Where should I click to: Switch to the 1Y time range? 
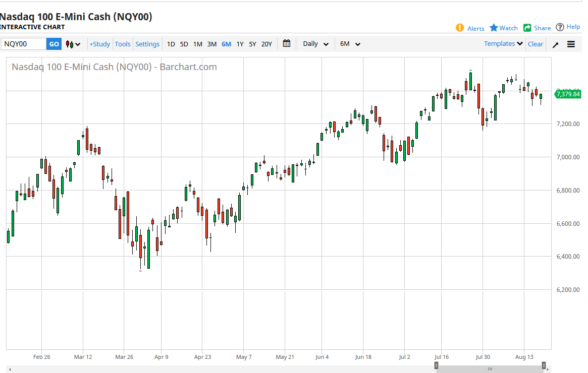(240, 44)
